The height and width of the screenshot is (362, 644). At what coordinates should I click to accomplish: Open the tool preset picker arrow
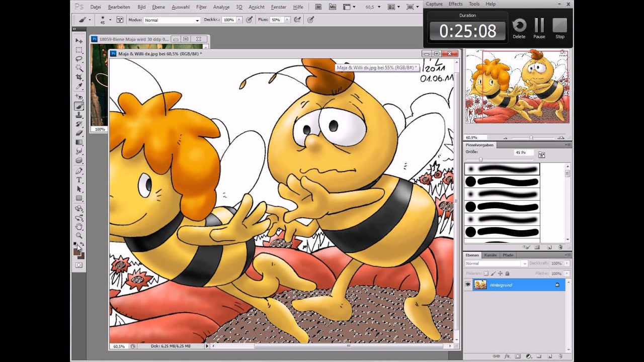pos(90,20)
